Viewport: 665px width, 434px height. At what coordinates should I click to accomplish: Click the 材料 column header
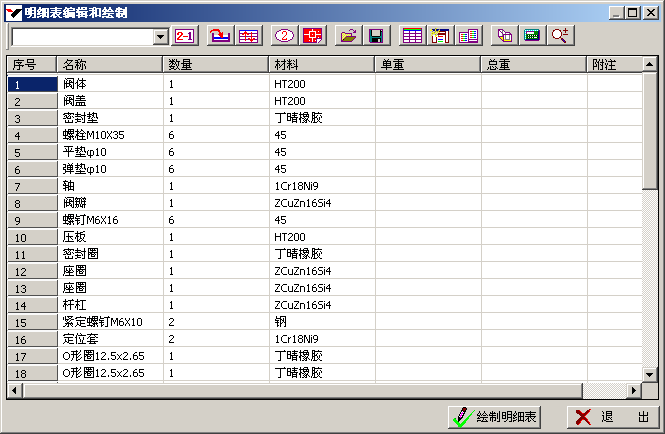pos(321,64)
